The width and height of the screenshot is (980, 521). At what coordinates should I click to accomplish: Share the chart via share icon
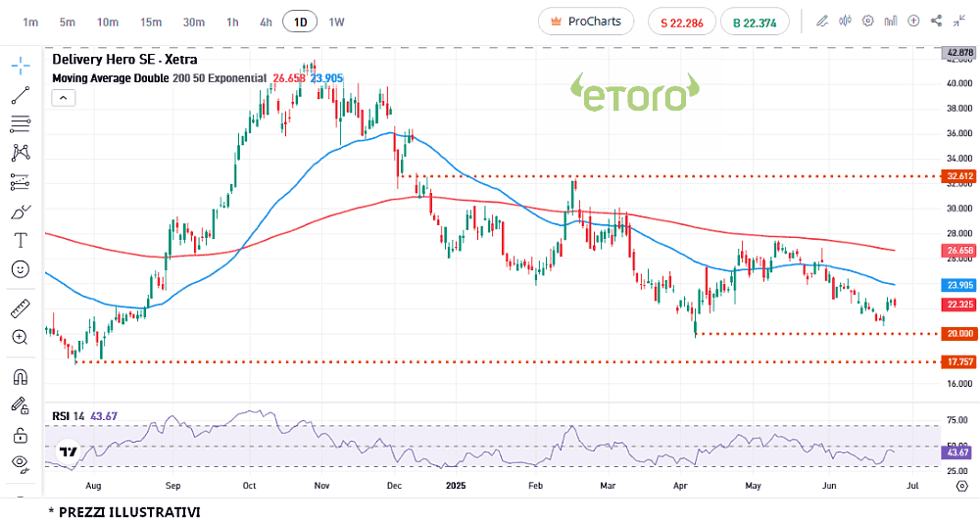pos(937,21)
